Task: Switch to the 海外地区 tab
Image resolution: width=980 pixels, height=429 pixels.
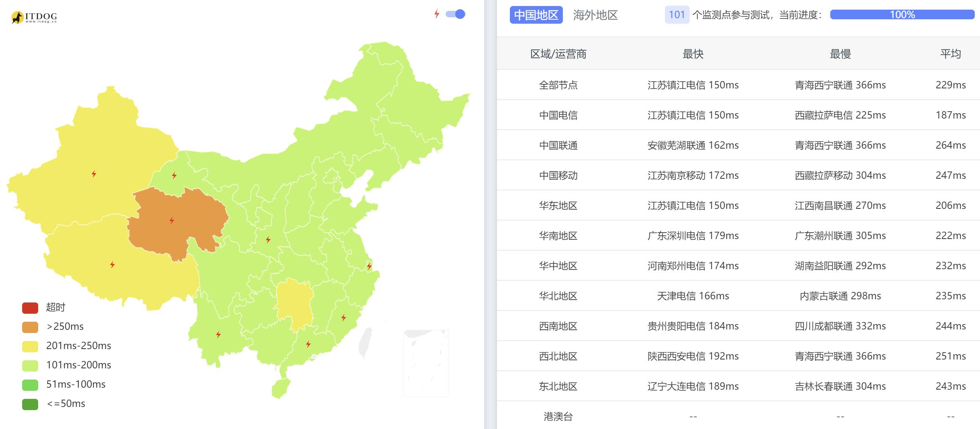Action: 595,15
